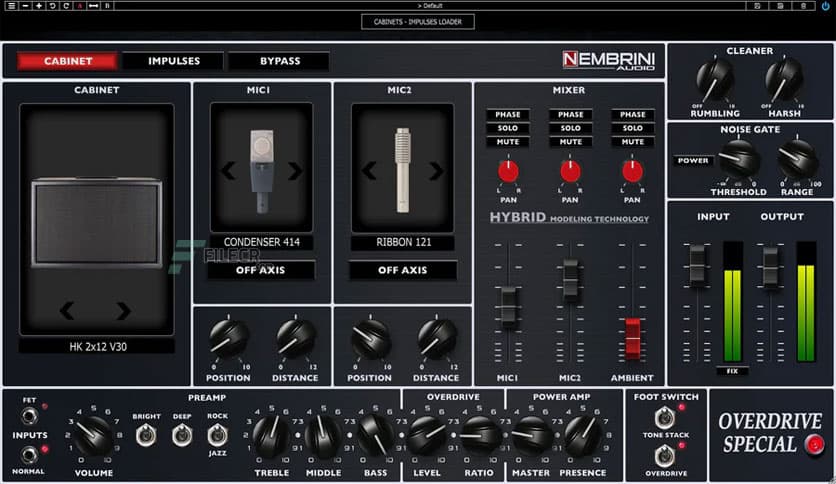Image resolution: width=836 pixels, height=484 pixels.
Task: Click the MIC1 DISTANCE knob
Action: pos(295,338)
